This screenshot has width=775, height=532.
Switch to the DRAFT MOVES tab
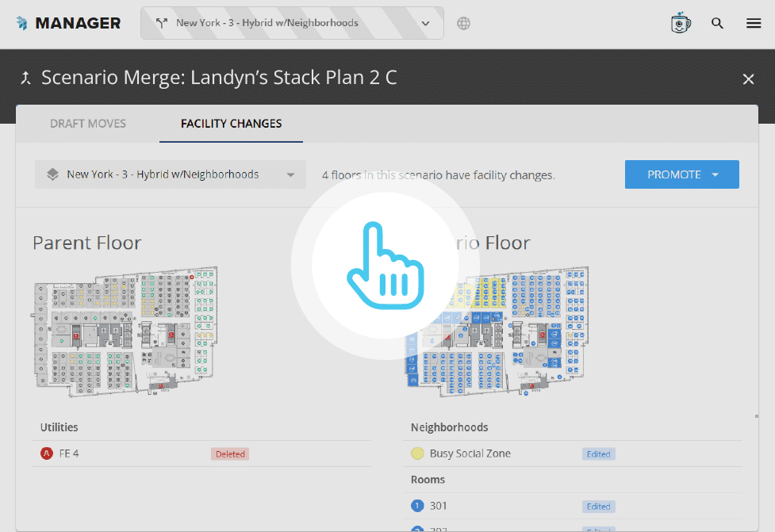tap(87, 124)
